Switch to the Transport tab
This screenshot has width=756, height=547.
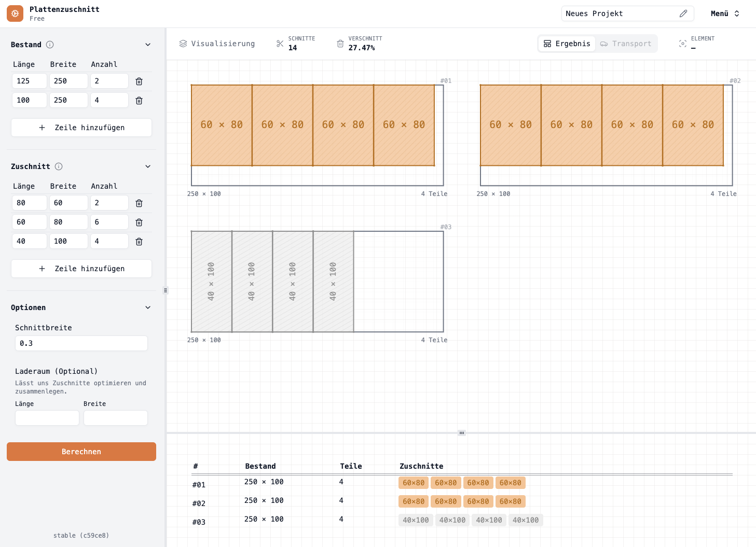(626, 44)
